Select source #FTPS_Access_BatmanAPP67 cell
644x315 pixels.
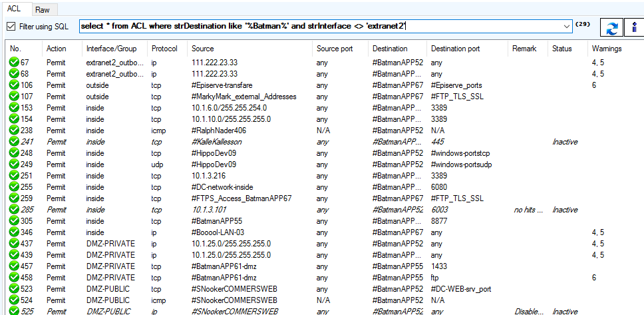[241, 198]
